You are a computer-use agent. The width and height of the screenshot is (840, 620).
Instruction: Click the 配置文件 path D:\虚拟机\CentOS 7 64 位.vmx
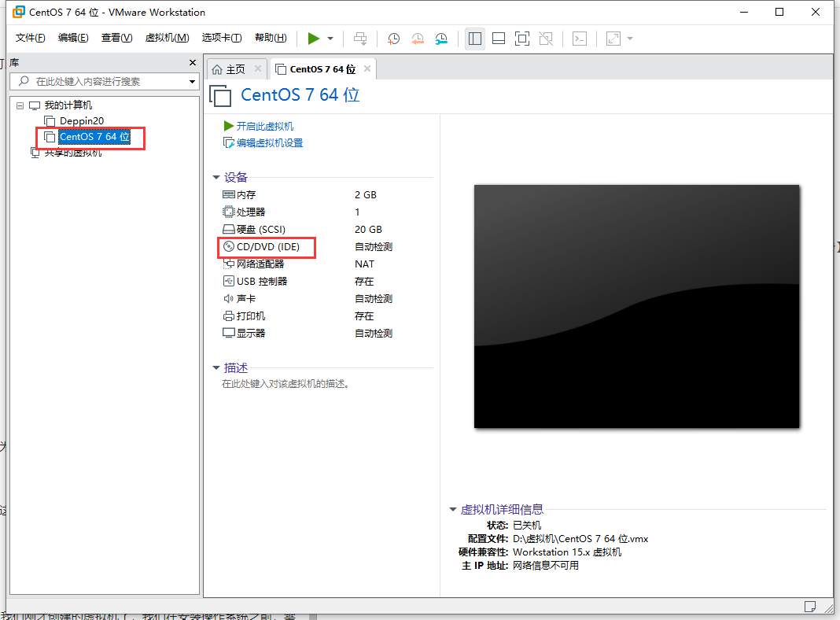point(580,538)
